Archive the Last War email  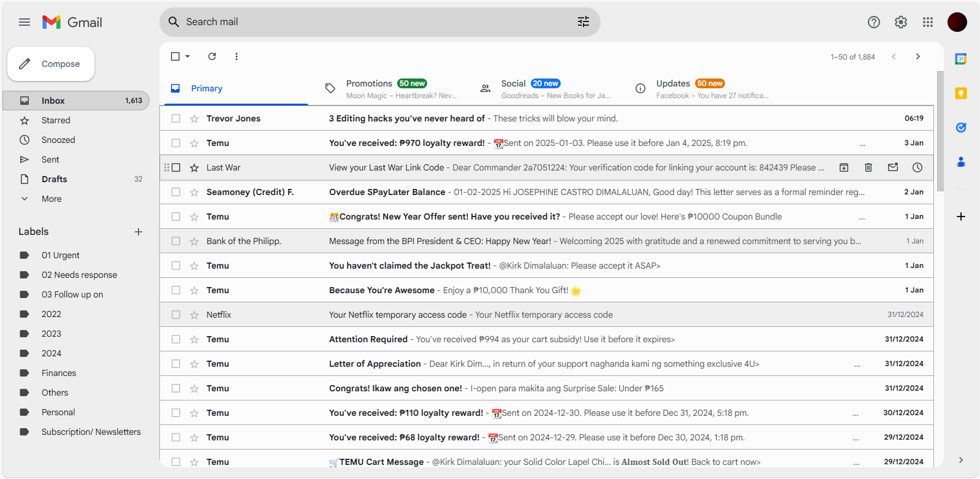[x=844, y=167]
